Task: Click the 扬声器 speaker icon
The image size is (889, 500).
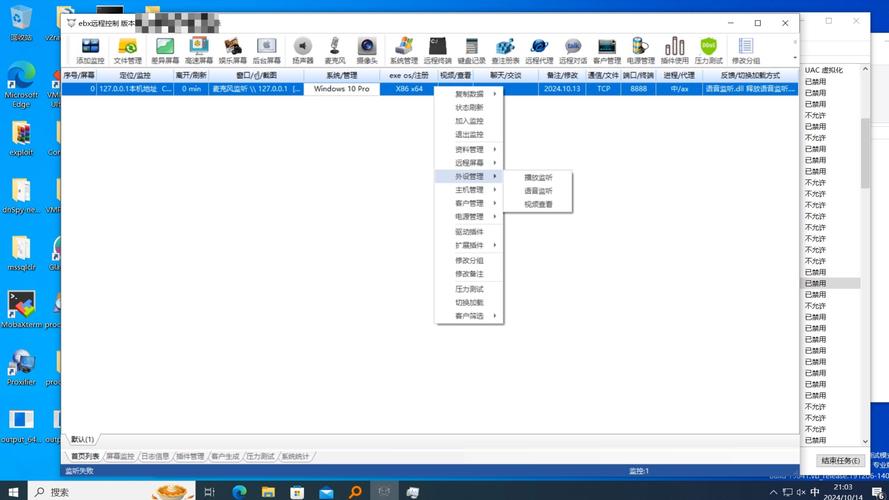Action: point(302,50)
